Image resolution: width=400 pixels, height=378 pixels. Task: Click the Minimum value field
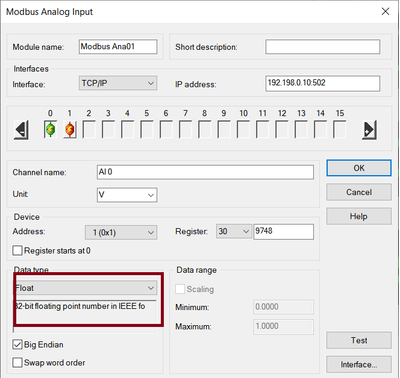[284, 307]
